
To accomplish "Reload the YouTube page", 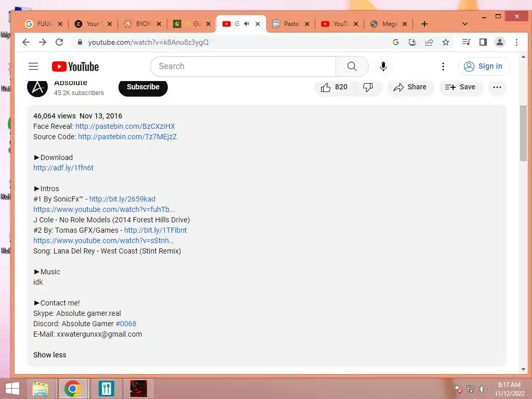I will (x=59, y=42).
